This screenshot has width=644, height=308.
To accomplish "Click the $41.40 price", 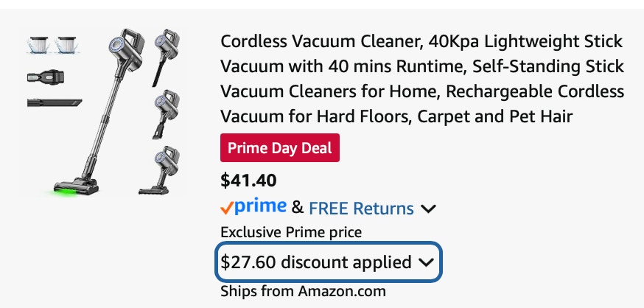I will click(248, 181).
